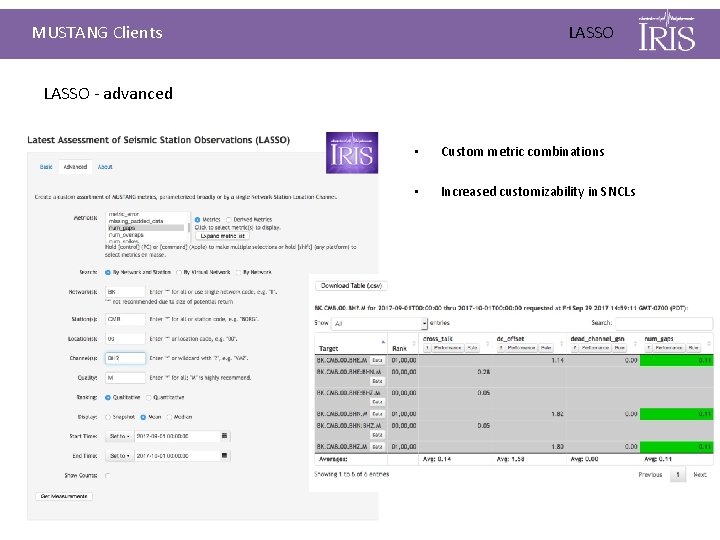Sort by the Rank column
The height and width of the screenshot is (540, 720).
point(404,344)
